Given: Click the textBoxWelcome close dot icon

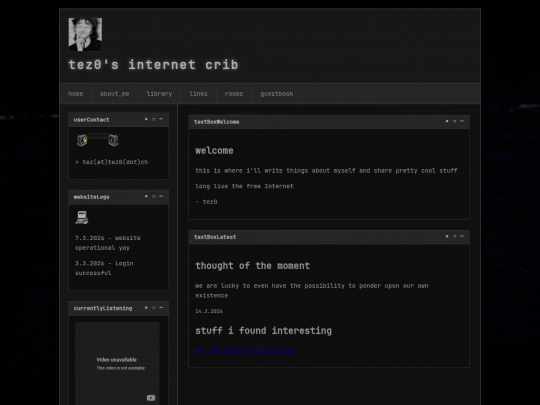Looking at the screenshot, I should (447, 121).
